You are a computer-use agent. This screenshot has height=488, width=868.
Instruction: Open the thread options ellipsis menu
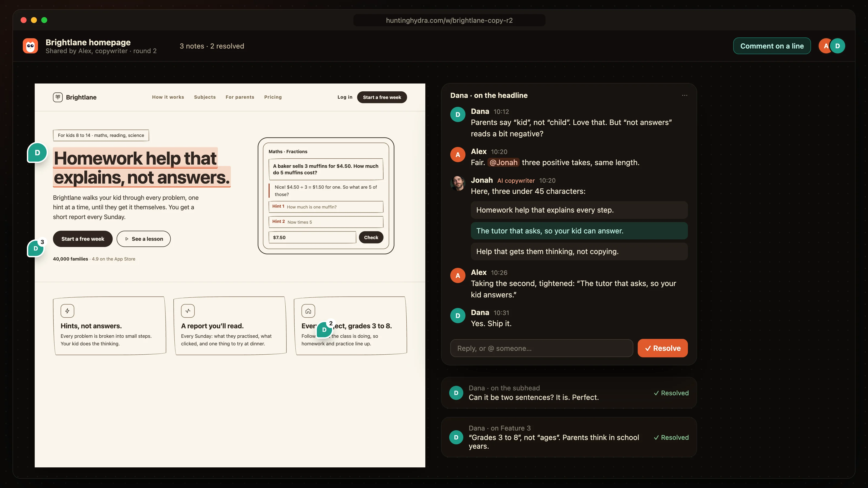[x=684, y=95]
